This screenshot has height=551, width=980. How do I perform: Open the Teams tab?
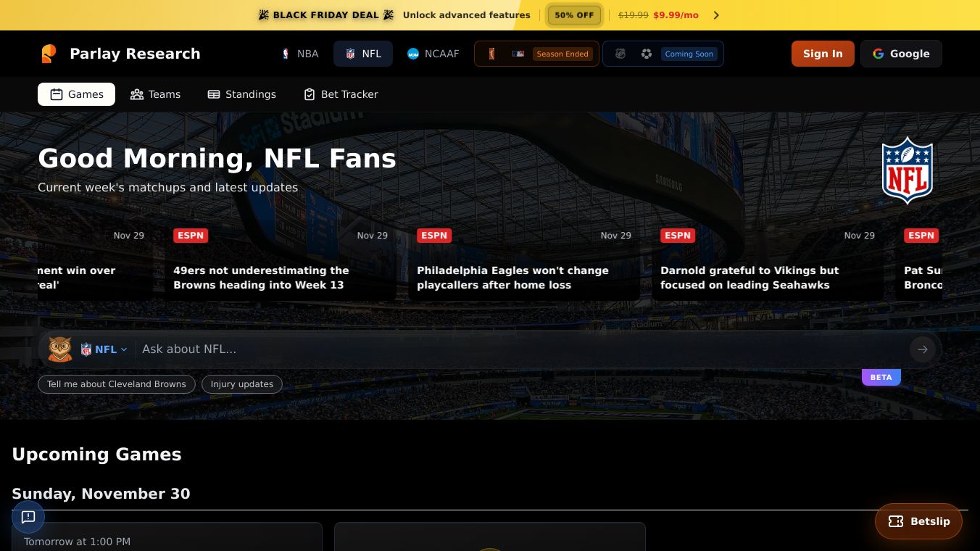155,94
